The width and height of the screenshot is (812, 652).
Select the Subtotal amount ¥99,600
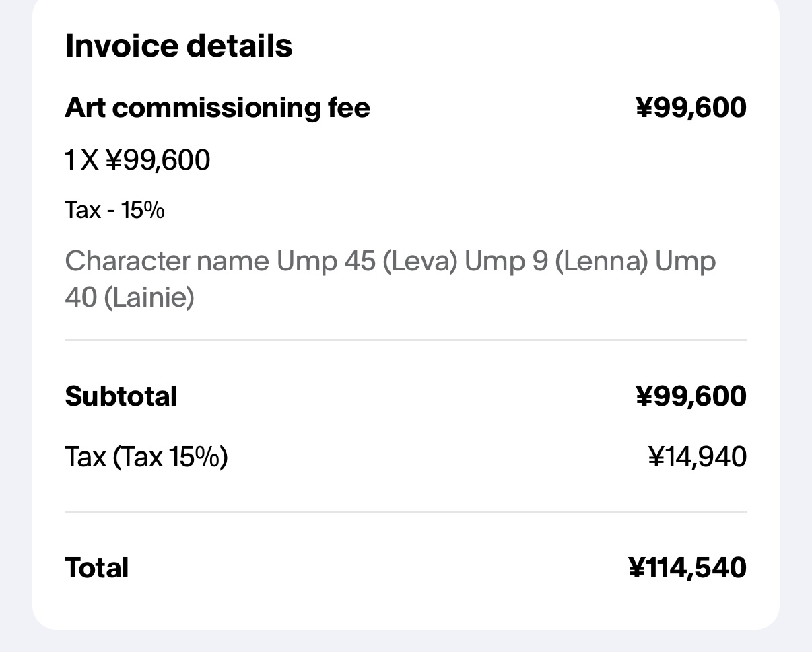coord(691,396)
